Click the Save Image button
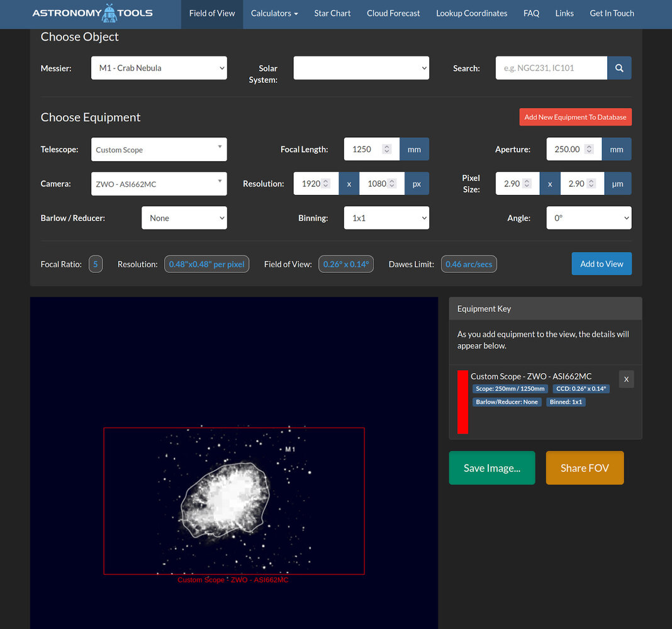 (491, 468)
